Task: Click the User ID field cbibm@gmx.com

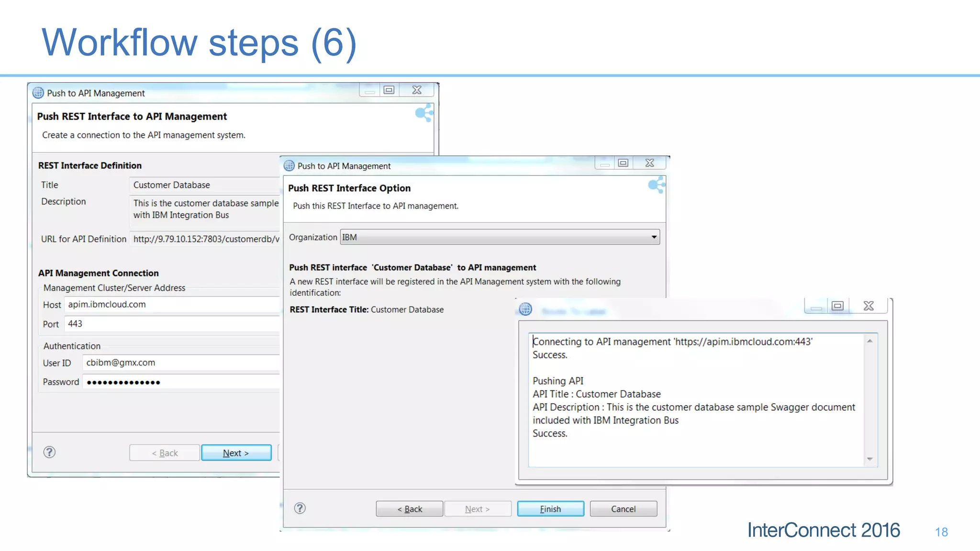Action: coord(181,363)
